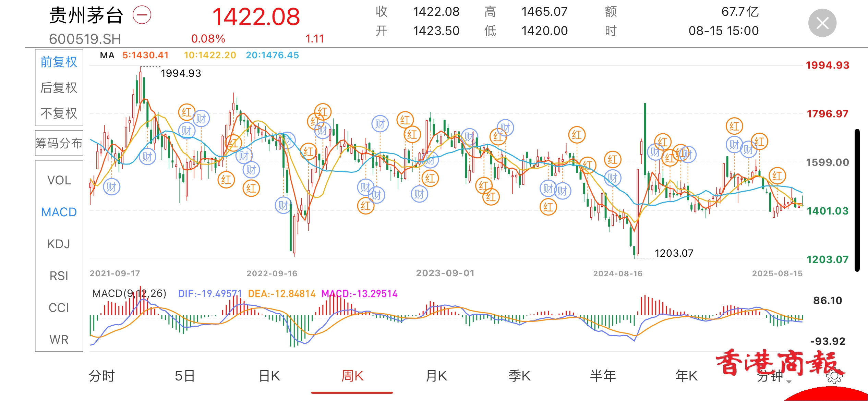The width and height of the screenshot is (868, 401).
Task: Select 后复权 price adjustment mode
Action: tap(58, 88)
